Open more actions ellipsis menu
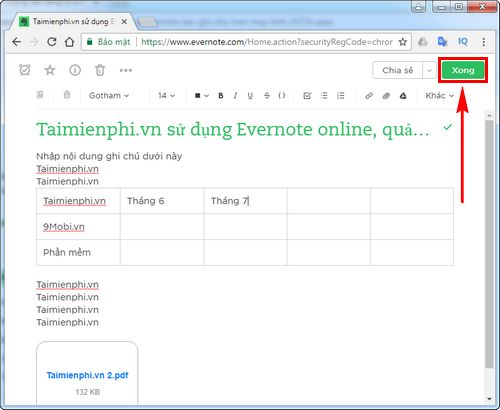 (126, 70)
